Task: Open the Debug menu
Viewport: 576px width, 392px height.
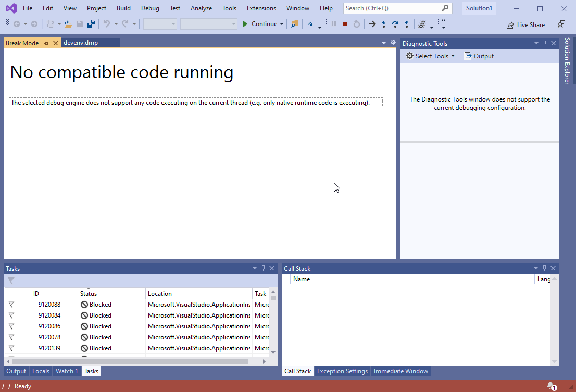Action: pos(150,8)
